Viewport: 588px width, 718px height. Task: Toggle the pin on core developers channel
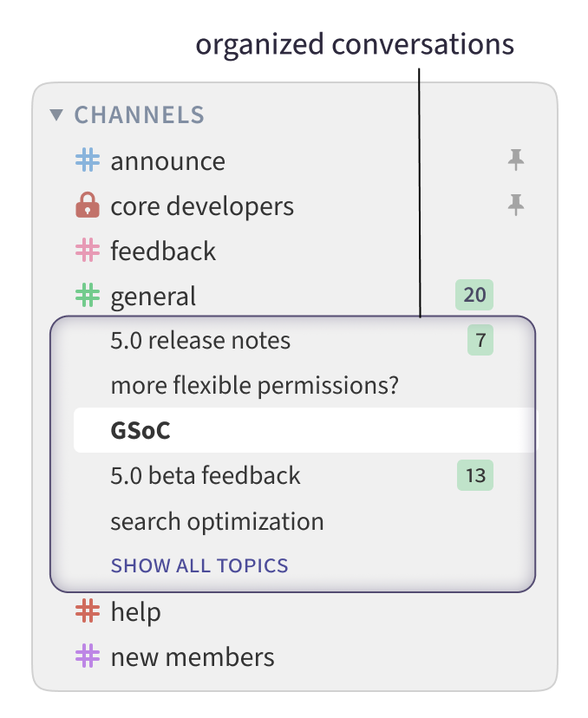click(x=516, y=206)
